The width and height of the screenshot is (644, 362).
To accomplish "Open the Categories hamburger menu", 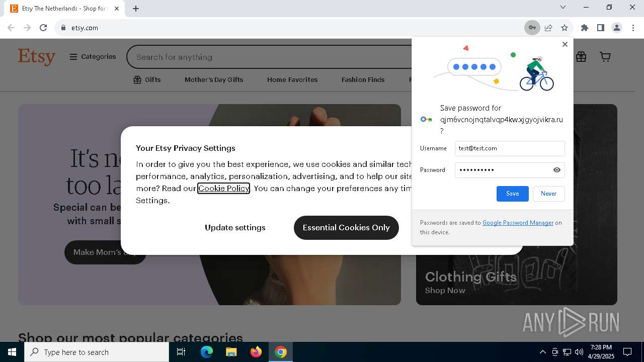I will pyautogui.click(x=93, y=57).
